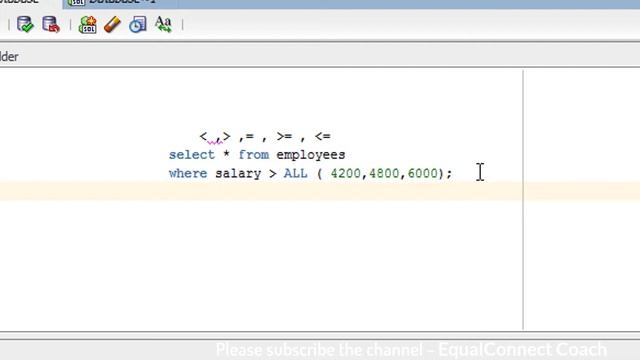Click the value 4200 in the list

point(346,173)
